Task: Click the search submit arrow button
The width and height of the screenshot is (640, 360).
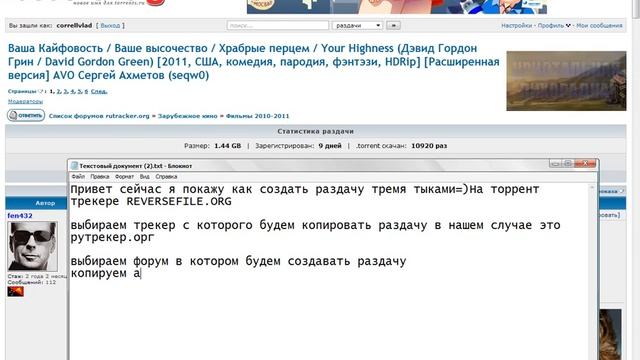Action: (393, 25)
